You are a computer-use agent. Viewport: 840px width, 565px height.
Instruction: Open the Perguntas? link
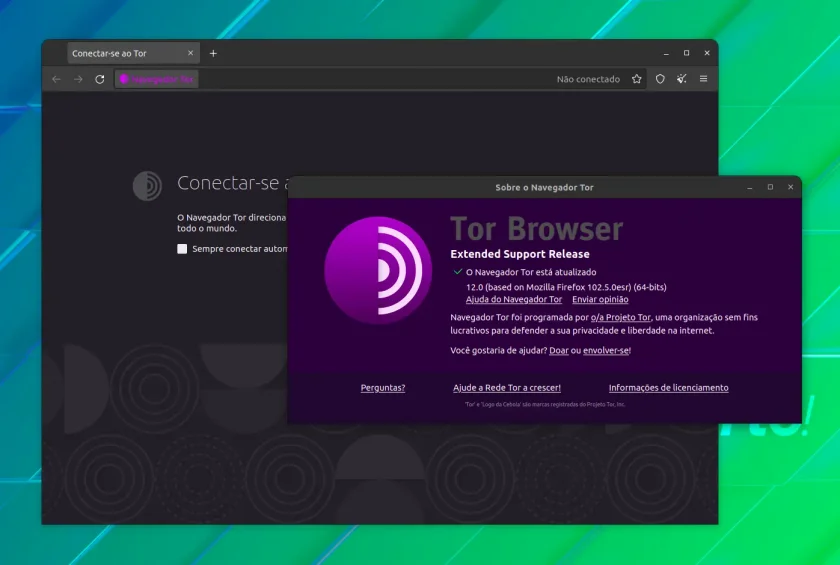(383, 388)
